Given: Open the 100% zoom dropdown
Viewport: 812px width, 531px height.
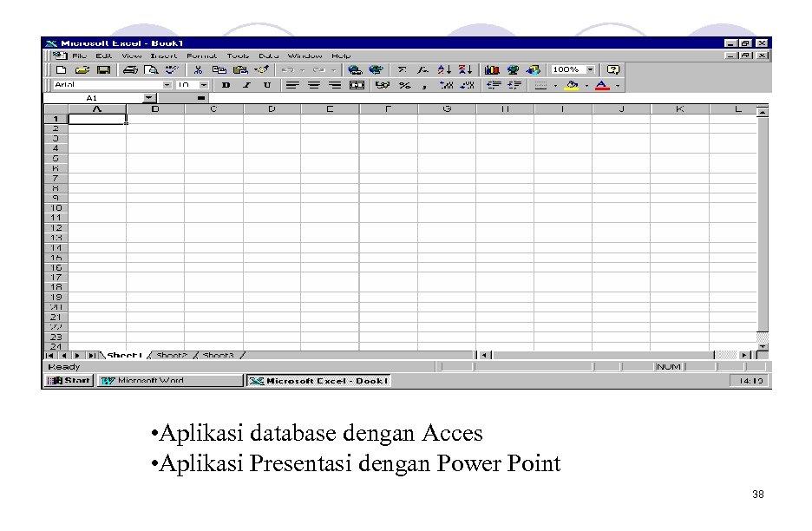Looking at the screenshot, I should (591, 69).
